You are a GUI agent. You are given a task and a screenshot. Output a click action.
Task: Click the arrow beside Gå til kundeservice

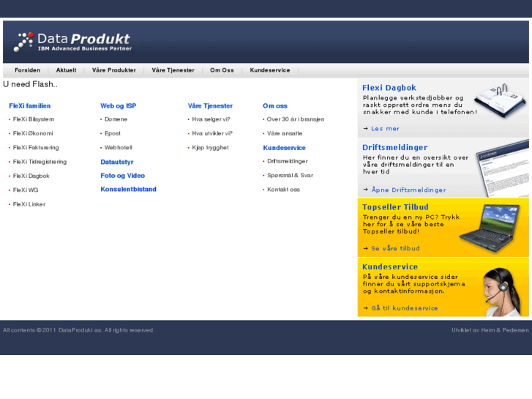click(365, 308)
